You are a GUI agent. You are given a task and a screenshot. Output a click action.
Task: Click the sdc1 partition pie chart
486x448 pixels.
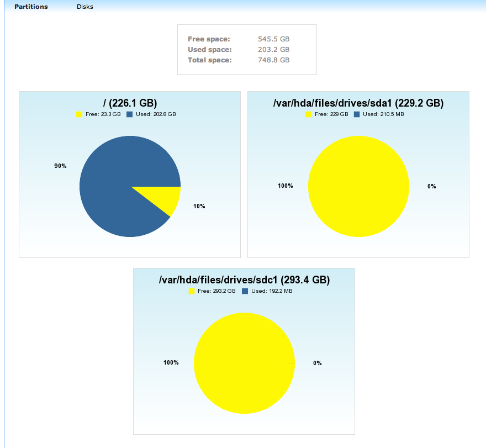pos(244,363)
